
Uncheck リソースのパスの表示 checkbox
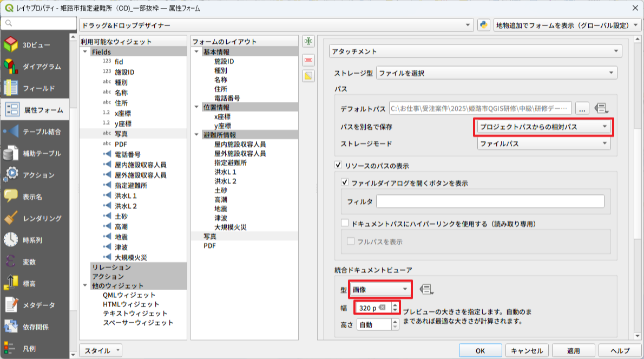pyautogui.click(x=339, y=165)
